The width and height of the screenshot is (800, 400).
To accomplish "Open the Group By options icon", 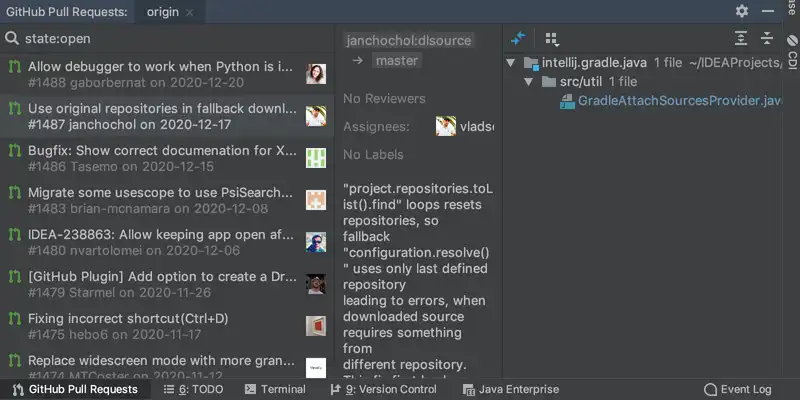I will [x=551, y=39].
